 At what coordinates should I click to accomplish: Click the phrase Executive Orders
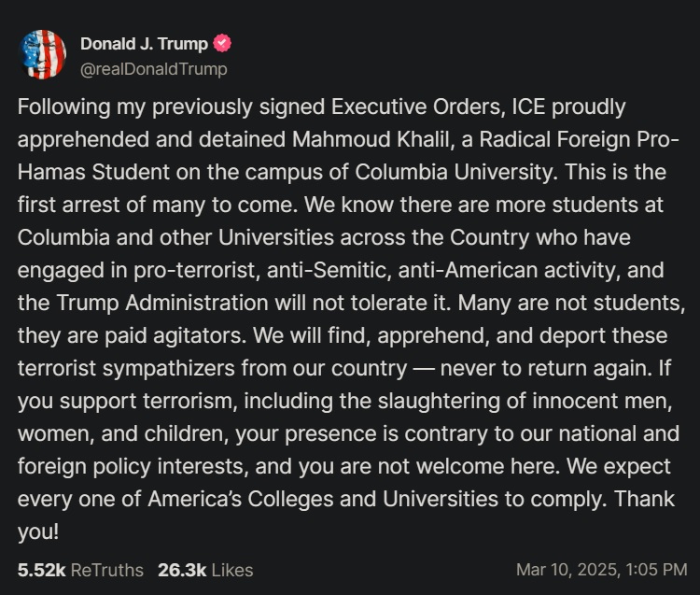pos(418,107)
